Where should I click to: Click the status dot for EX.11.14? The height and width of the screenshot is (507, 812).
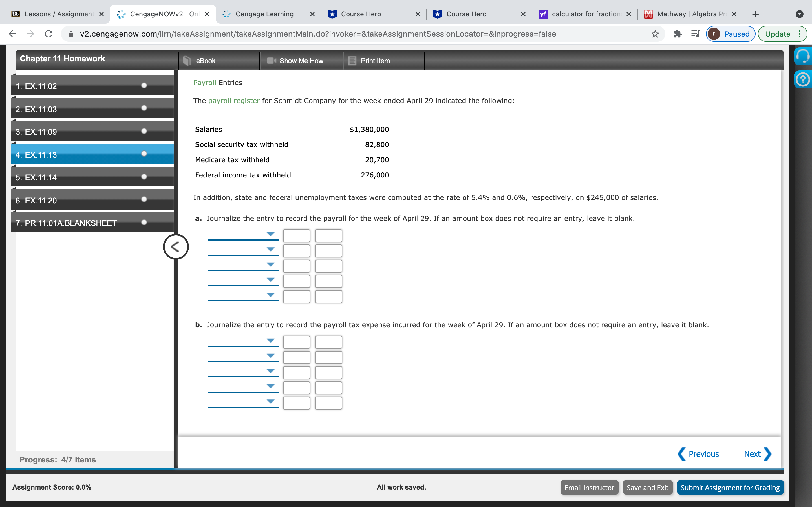pyautogui.click(x=144, y=177)
